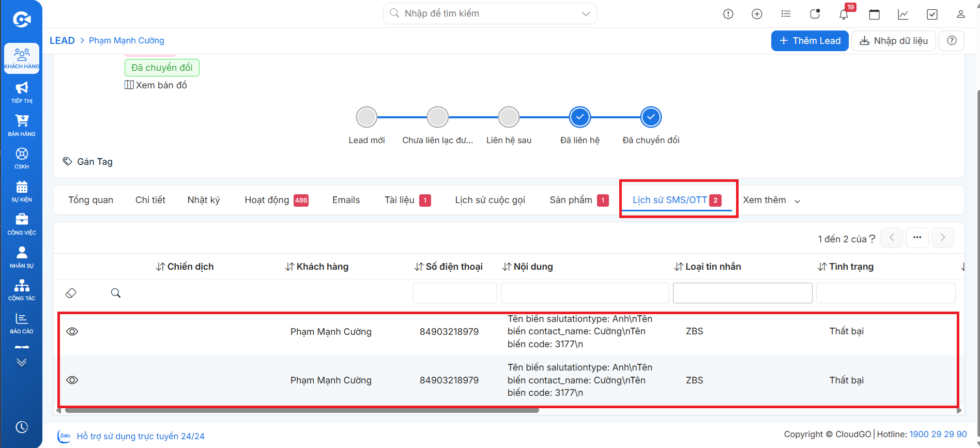The height and width of the screenshot is (448, 980).
Task: Open the line chart analytics icon
Action: coord(903,14)
